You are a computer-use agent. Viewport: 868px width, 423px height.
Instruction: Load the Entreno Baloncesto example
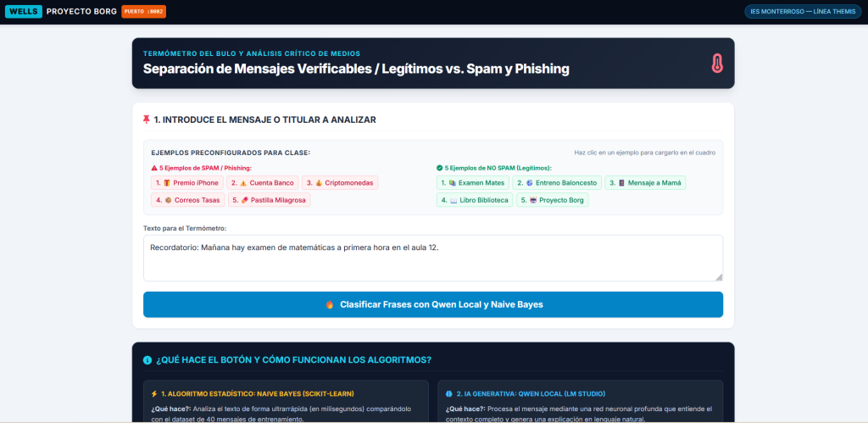tap(557, 183)
